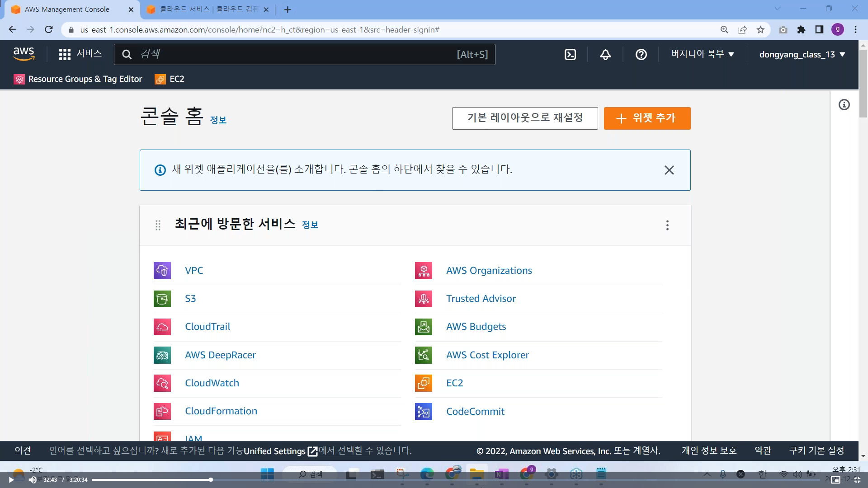The image size is (868, 488).
Task: Open the notifications bell icon
Action: [x=605, y=55]
